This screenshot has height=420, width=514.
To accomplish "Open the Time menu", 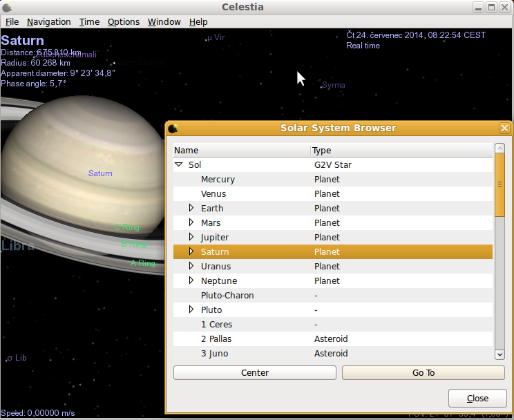I will coord(89,22).
